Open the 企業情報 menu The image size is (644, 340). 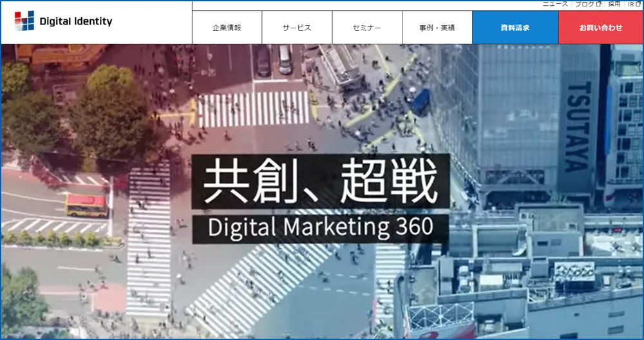coord(227,28)
